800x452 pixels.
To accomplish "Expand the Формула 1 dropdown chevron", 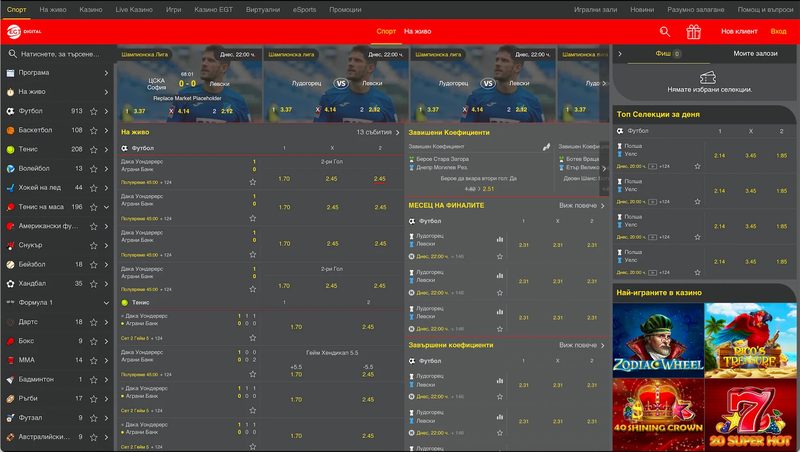I will [106, 303].
